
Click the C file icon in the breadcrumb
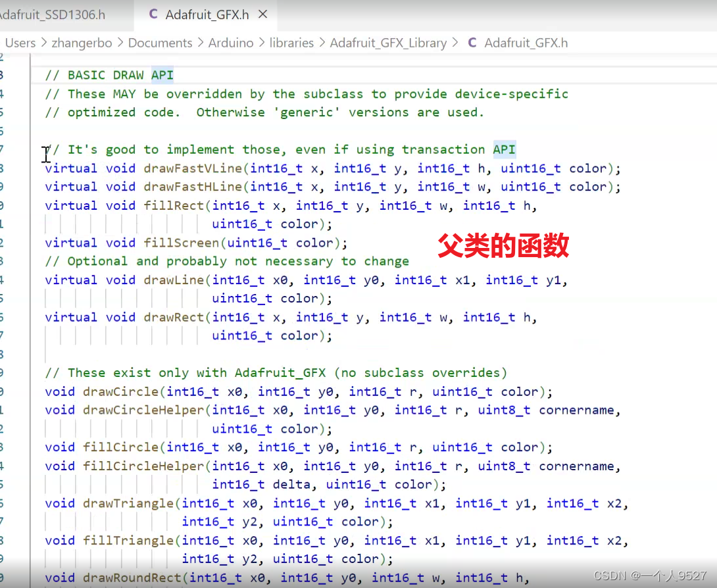tap(472, 43)
